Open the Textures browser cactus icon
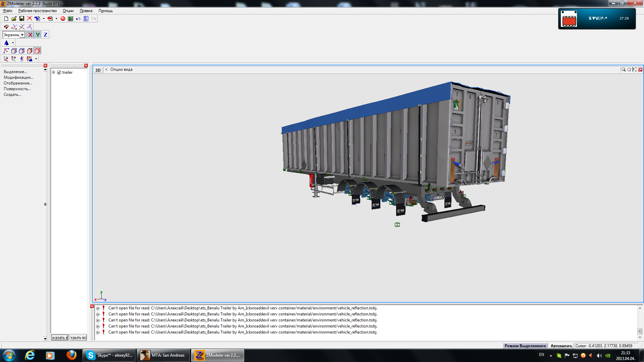Screen dimensions: 644x362 click(70, 19)
